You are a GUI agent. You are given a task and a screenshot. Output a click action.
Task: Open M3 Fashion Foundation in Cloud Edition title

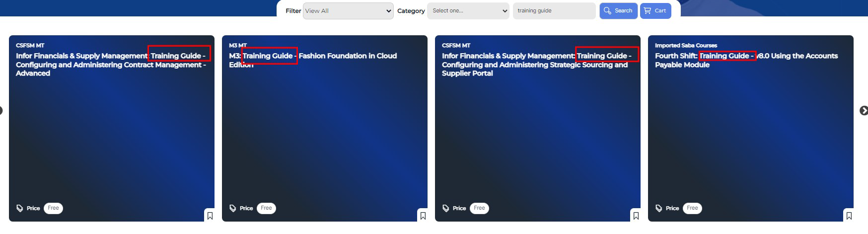pos(312,60)
